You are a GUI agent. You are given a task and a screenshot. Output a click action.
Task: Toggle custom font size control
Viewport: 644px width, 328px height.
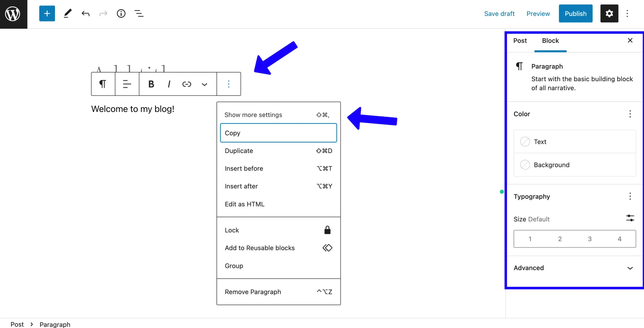tap(630, 218)
